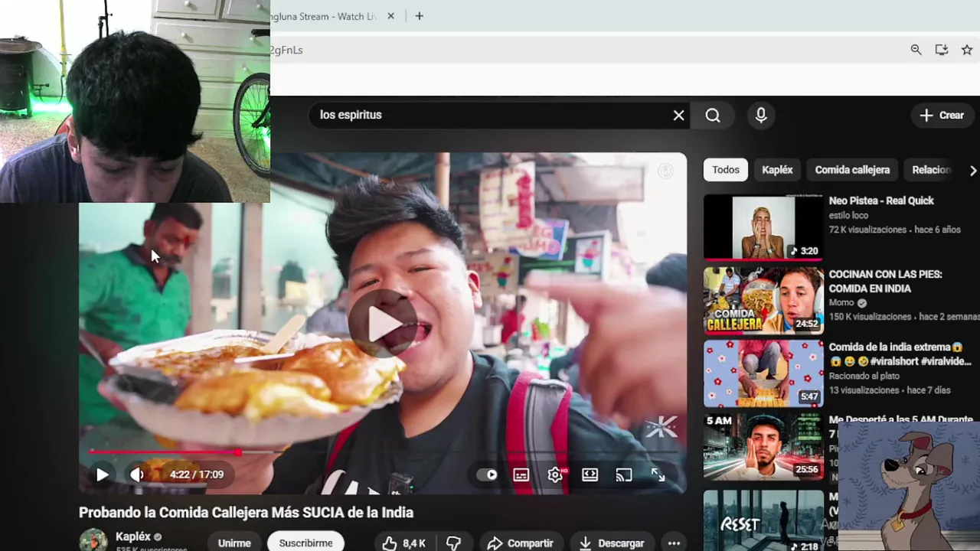The image size is (980, 551).
Task: Start voice search with the microphone
Action: pyautogui.click(x=761, y=115)
